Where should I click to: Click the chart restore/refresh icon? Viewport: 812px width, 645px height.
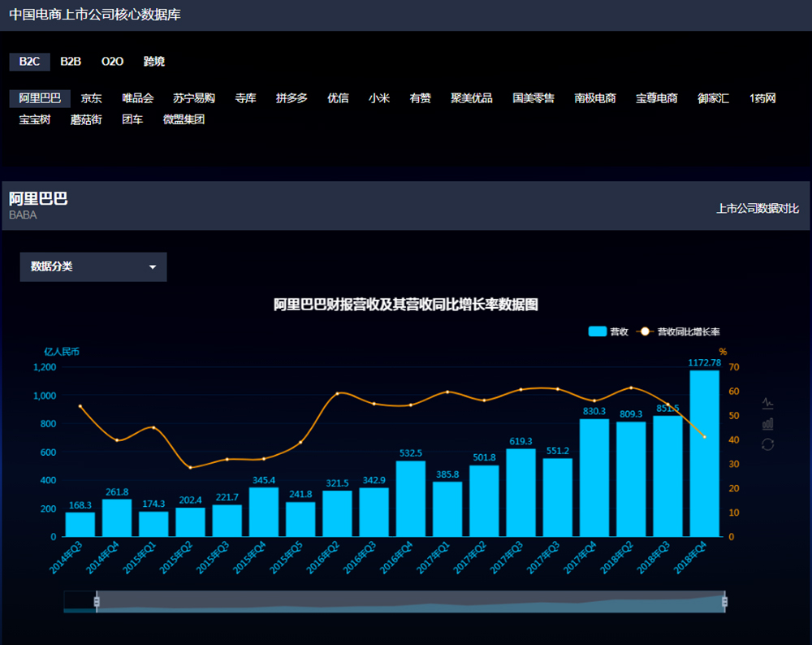tap(767, 444)
